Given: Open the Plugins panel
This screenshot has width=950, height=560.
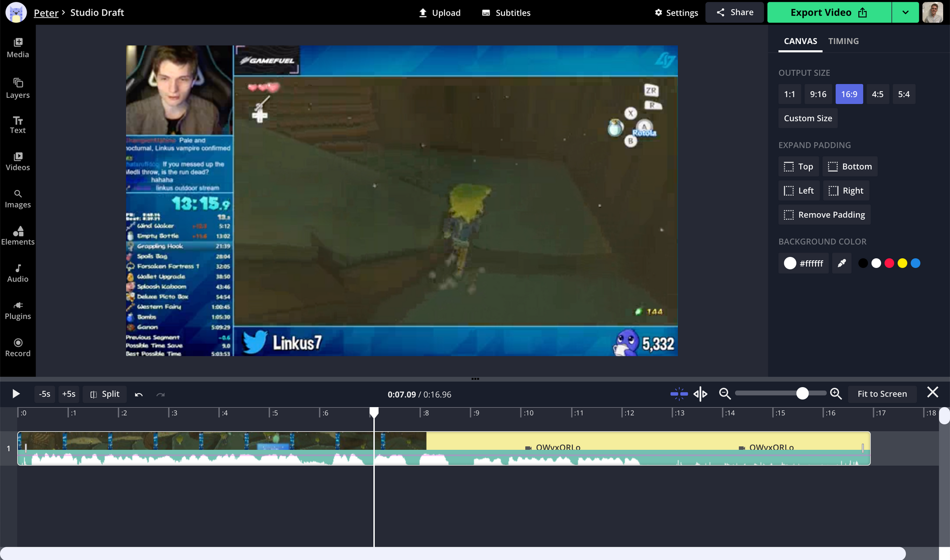Looking at the screenshot, I should pyautogui.click(x=18, y=310).
